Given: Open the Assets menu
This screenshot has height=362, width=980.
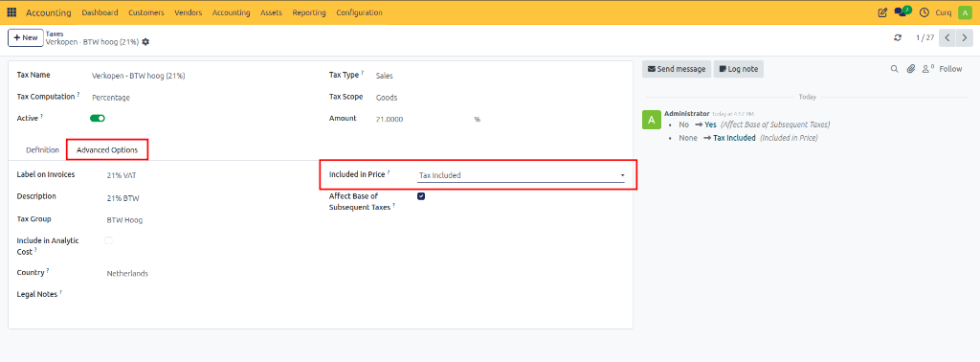Looking at the screenshot, I should (271, 12).
